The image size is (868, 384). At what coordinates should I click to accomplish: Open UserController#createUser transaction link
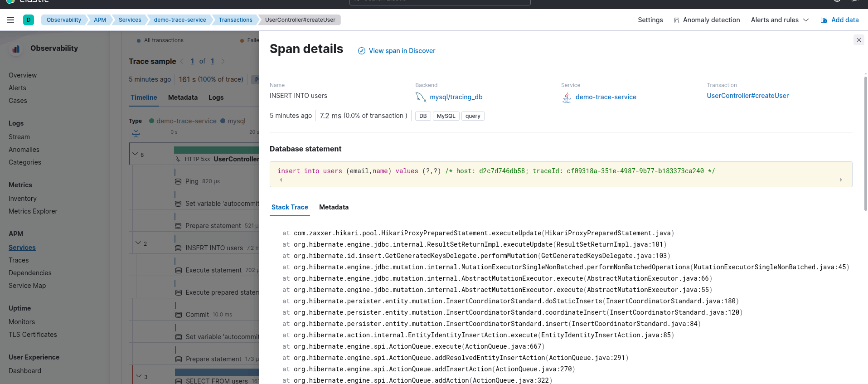pos(747,96)
